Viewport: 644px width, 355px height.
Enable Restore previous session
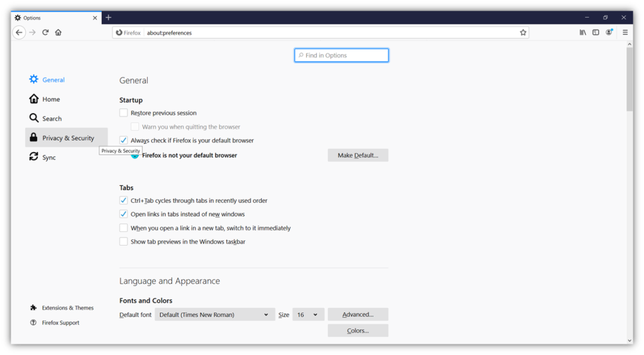124,112
